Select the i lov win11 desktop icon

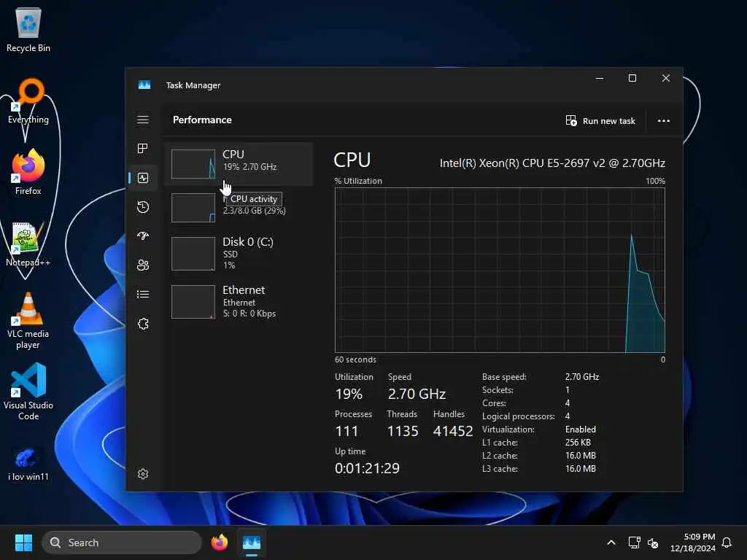pos(28,463)
